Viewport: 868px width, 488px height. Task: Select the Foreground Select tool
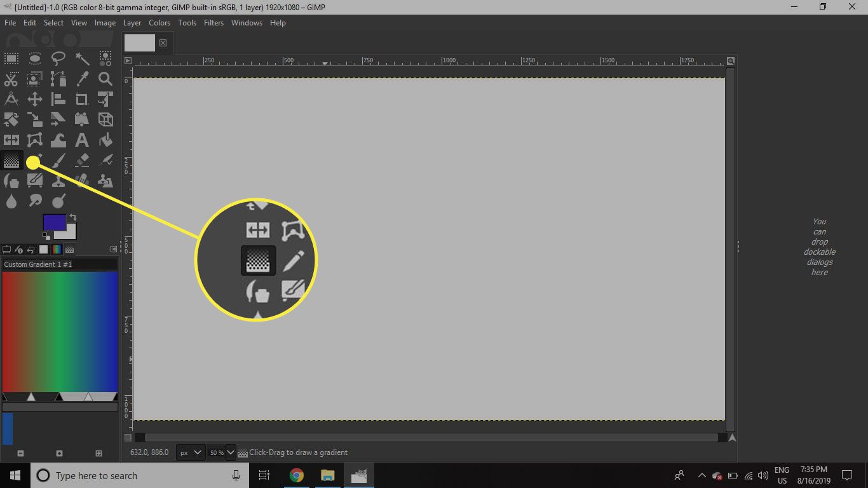pos(35,79)
